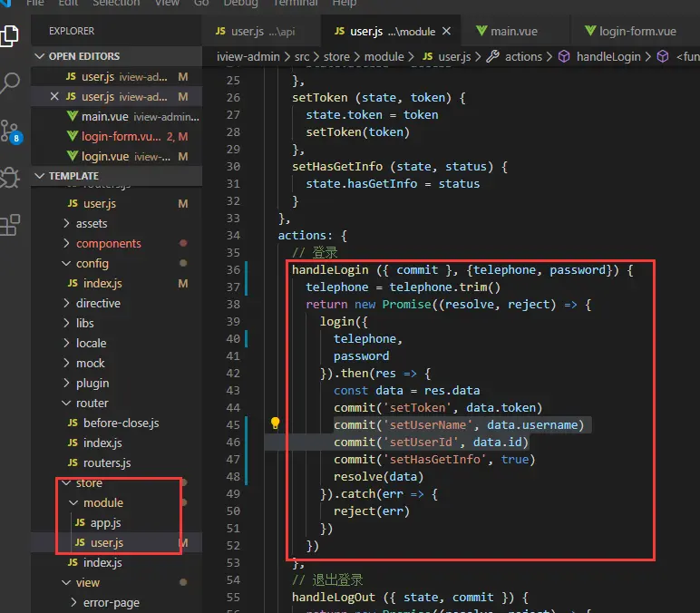The image size is (700, 613).
Task: Collapse the router folder
Action: 117,404
